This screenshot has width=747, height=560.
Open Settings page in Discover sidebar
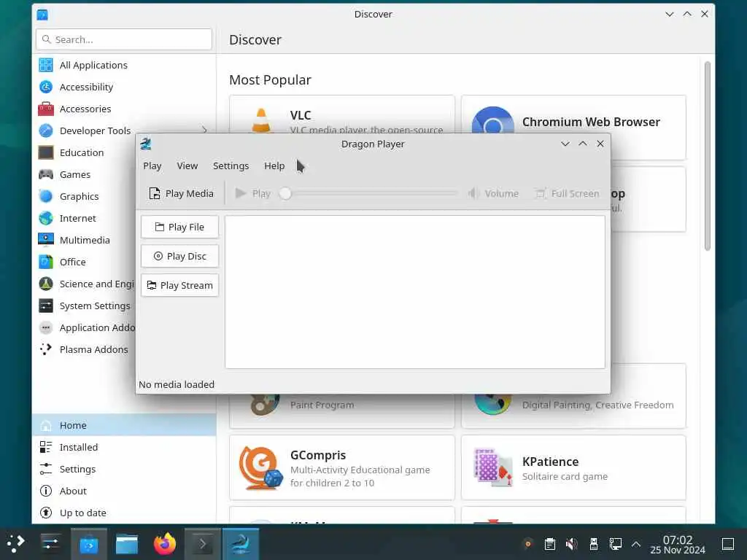click(x=124, y=469)
